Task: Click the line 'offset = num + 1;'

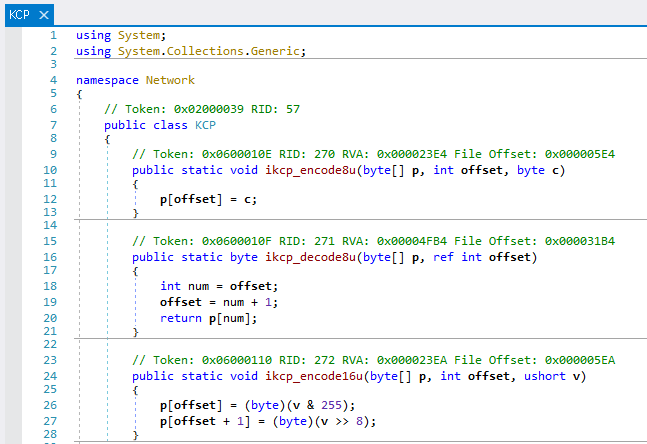Action: click(x=219, y=302)
